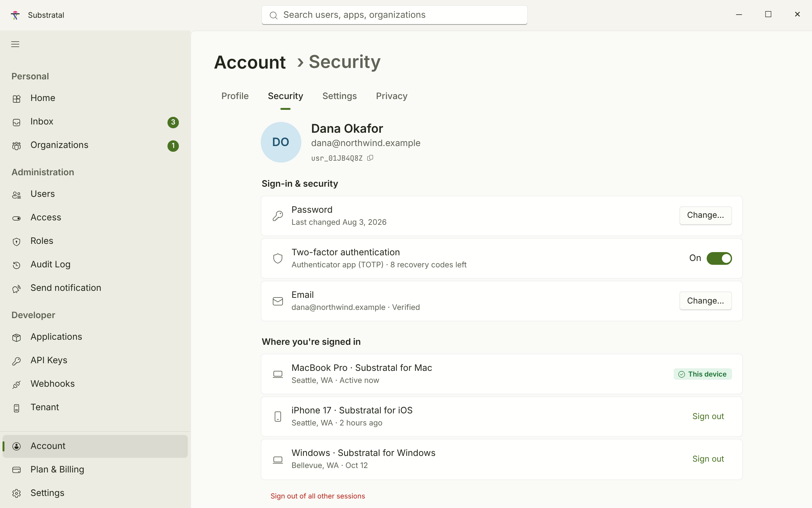The image size is (812, 508).
Task: Copy the user ID usr_01JB4Q8Z
Action: pos(370,158)
